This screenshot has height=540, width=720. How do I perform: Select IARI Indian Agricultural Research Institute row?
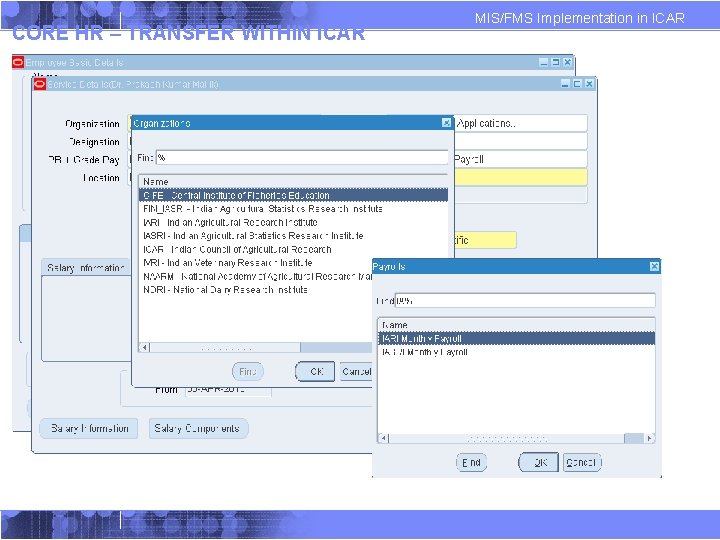tap(293, 222)
